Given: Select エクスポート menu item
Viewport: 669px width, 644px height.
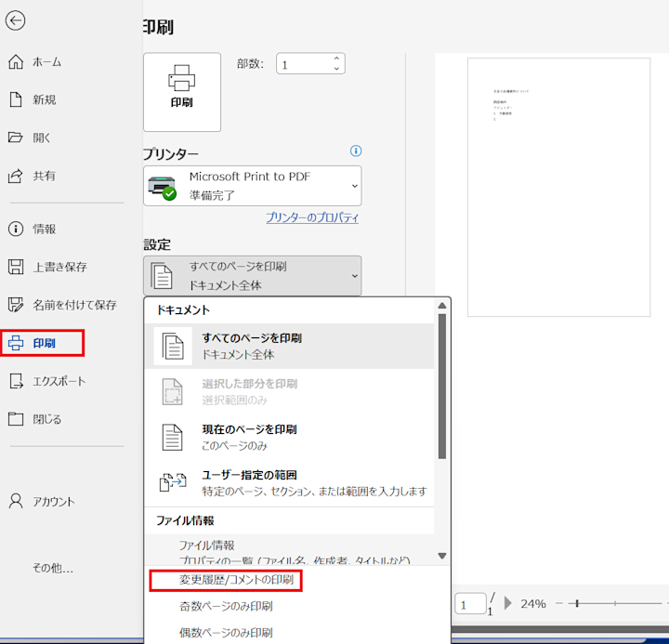Looking at the screenshot, I should (59, 381).
